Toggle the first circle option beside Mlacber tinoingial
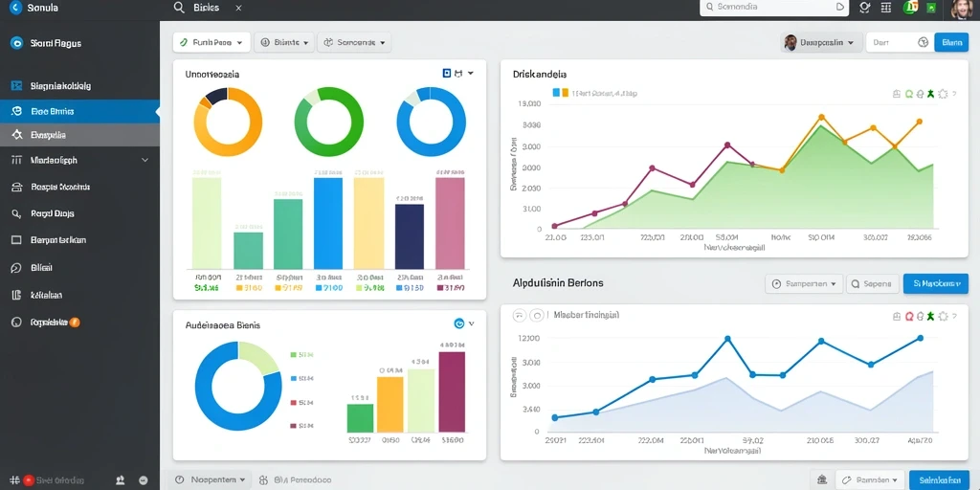Viewport: 980px width, 490px height. pos(520,316)
